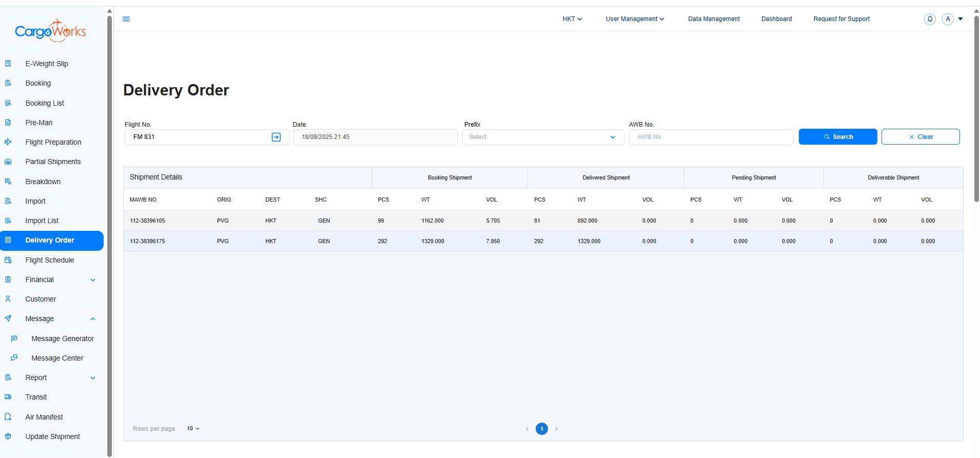The image size is (980, 458).
Task: Collapse the Message submenu
Action: [93, 319]
